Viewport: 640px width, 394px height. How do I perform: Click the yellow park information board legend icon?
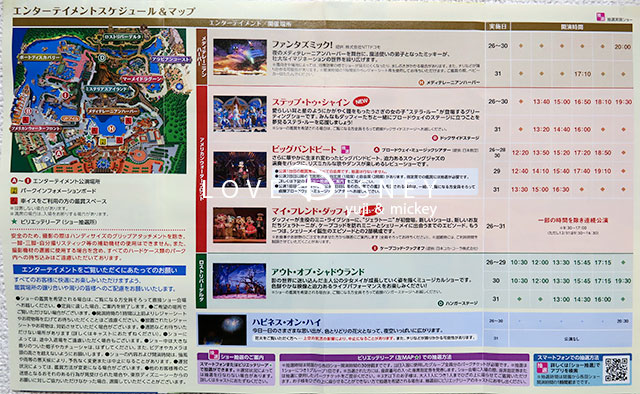pyautogui.click(x=14, y=191)
